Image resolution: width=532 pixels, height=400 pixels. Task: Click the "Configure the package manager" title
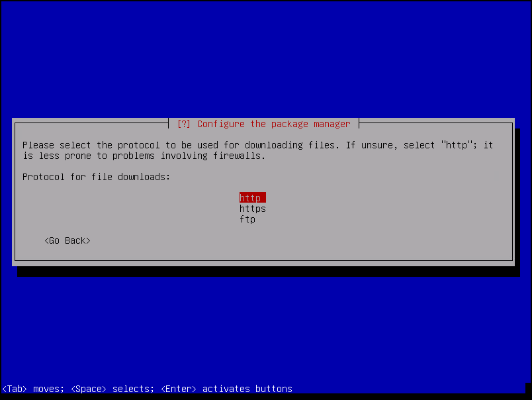tap(273, 124)
